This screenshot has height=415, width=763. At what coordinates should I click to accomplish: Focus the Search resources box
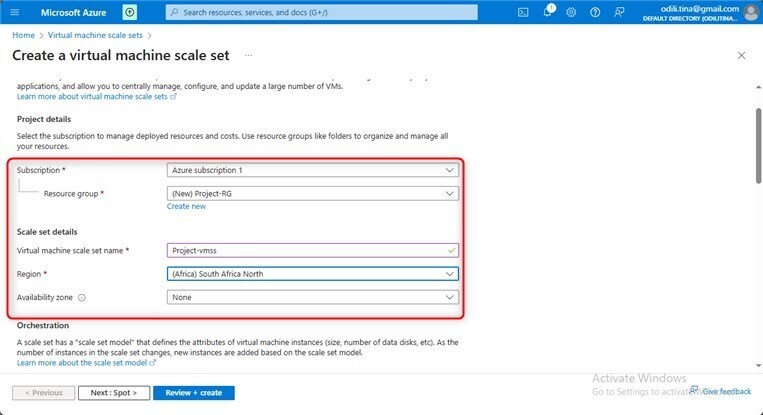(x=322, y=12)
